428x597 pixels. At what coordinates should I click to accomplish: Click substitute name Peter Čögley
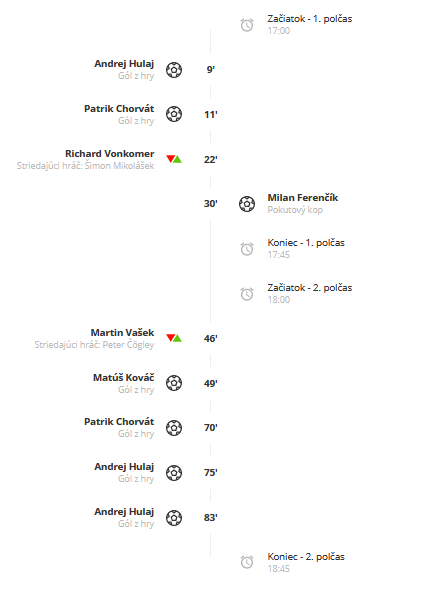pos(128,345)
